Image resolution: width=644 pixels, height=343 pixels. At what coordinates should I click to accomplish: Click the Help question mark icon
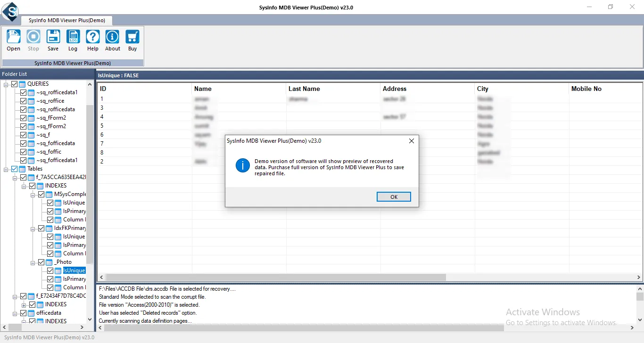tap(93, 37)
